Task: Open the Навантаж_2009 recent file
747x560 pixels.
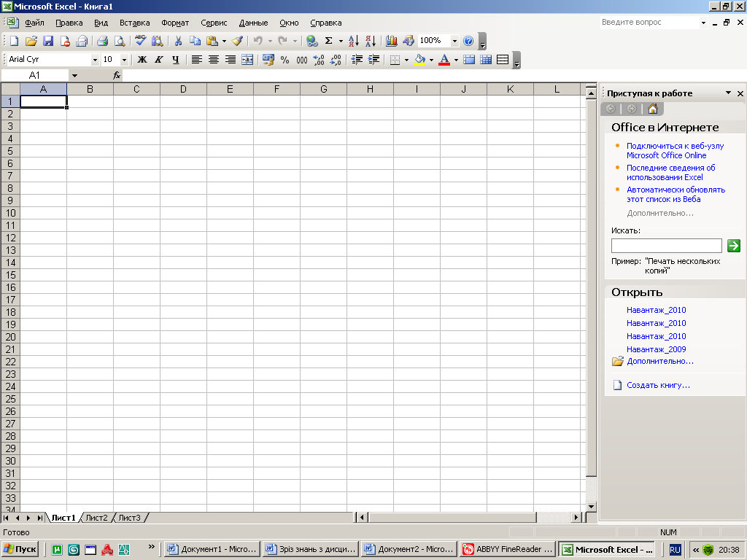Action: point(656,349)
